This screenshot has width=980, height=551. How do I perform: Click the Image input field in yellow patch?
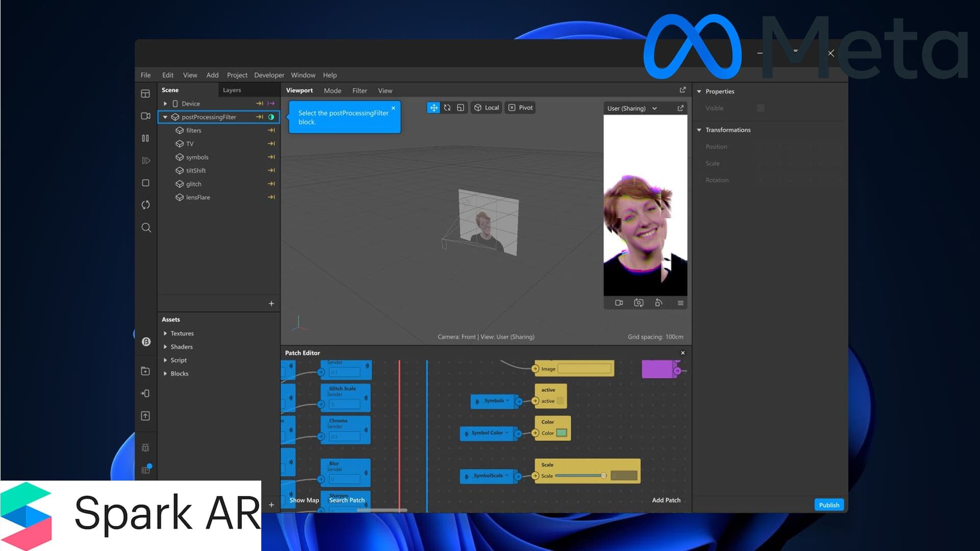click(584, 369)
